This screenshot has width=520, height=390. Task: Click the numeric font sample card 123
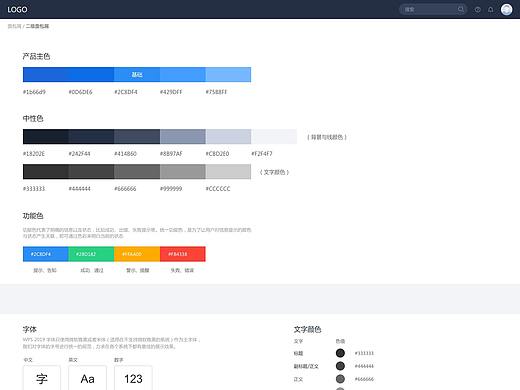click(133, 378)
